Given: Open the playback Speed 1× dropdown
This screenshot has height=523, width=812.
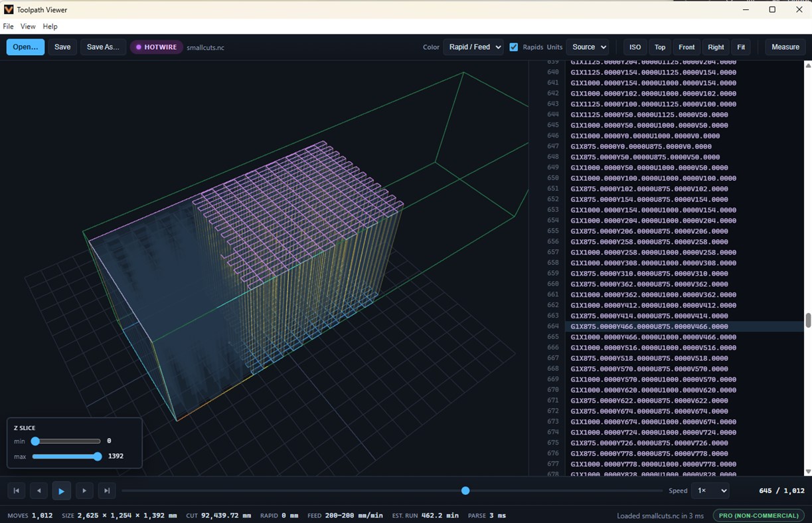Looking at the screenshot, I should pos(710,490).
